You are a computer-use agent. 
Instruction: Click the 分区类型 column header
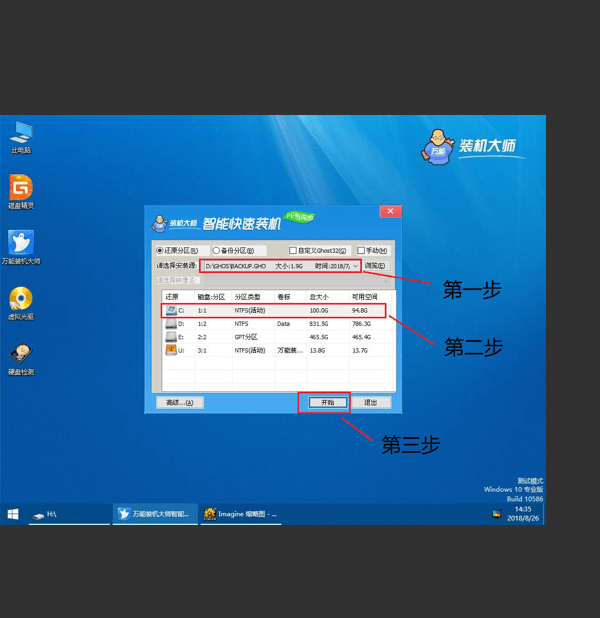(x=247, y=297)
